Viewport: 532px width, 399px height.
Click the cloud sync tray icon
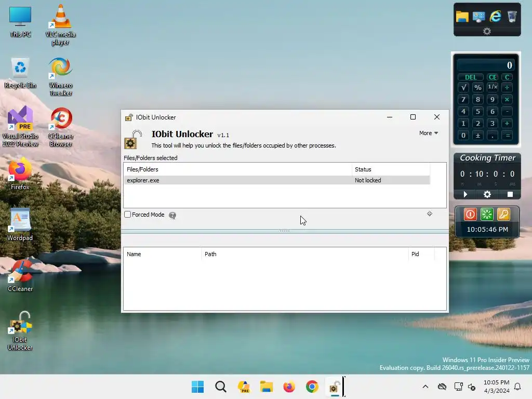(x=442, y=387)
